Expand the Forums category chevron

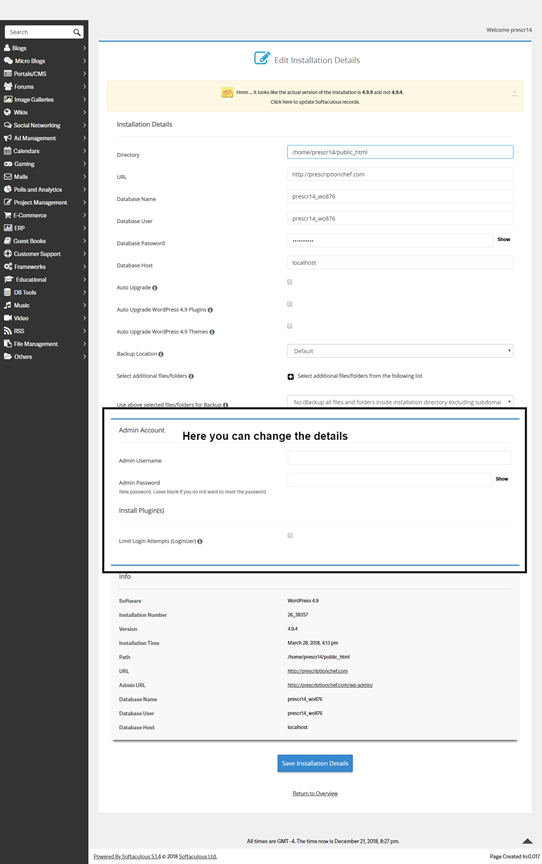tap(84, 87)
